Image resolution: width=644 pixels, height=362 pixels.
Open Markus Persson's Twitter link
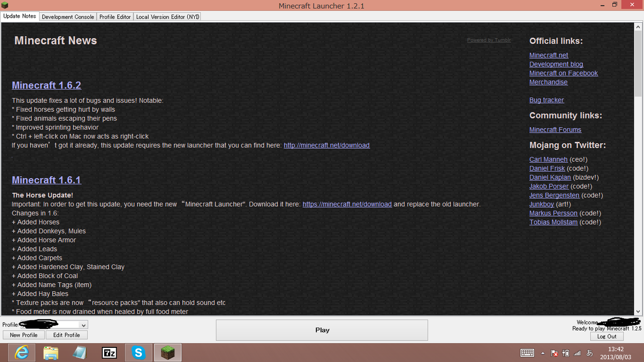coord(553,214)
